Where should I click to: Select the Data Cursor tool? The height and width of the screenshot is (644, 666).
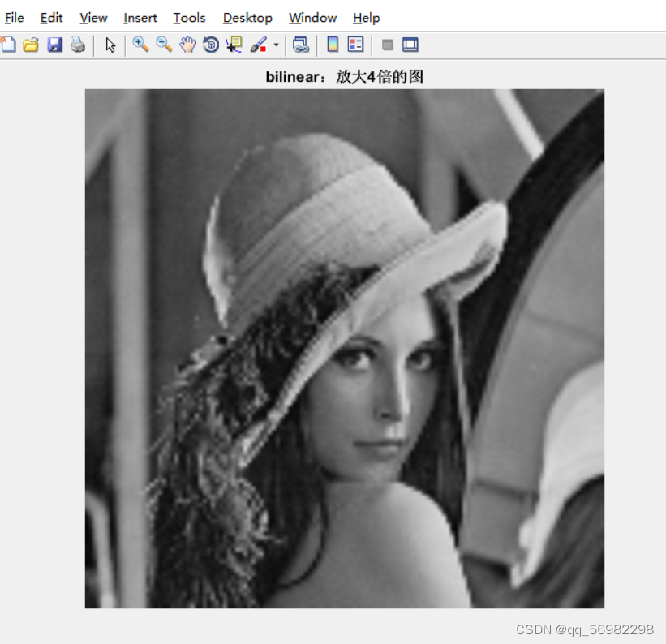point(234,45)
